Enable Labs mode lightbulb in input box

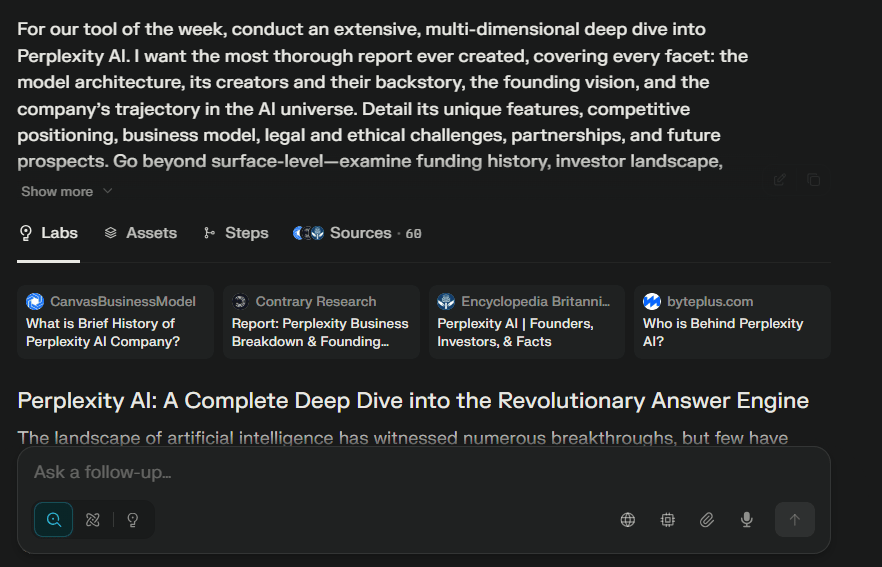pos(132,520)
